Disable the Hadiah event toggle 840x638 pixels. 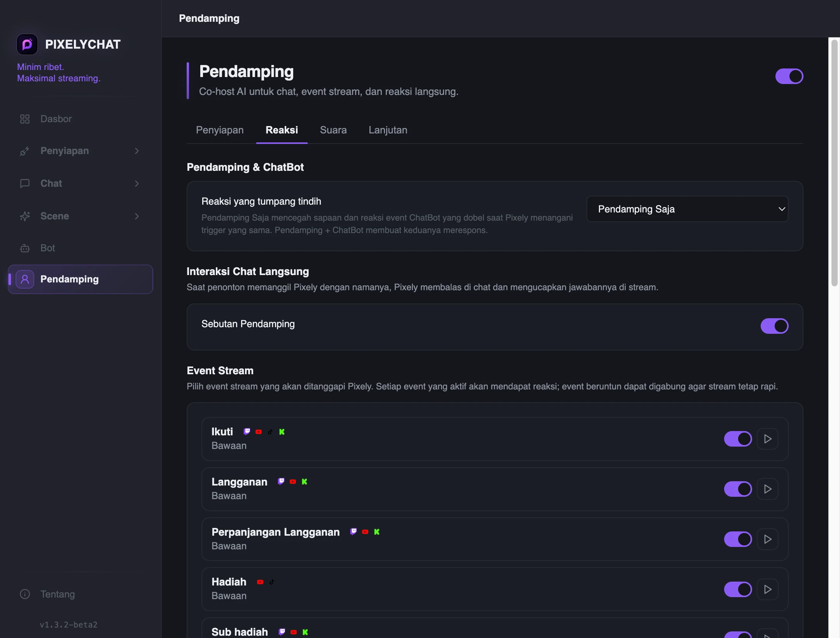[738, 589]
